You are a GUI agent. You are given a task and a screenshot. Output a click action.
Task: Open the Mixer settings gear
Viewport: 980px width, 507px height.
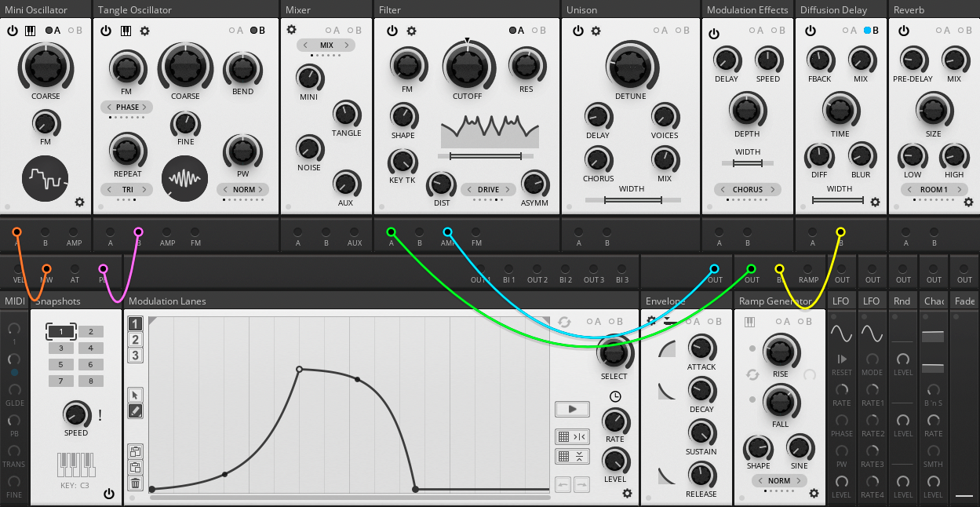pos(291,30)
